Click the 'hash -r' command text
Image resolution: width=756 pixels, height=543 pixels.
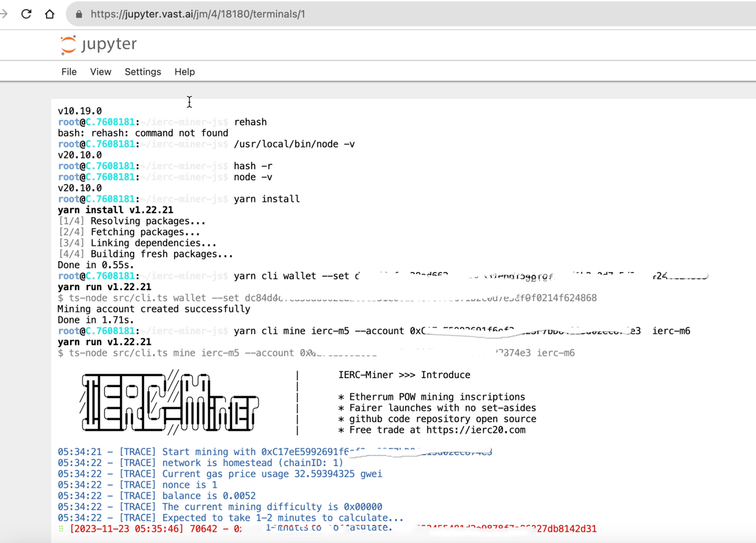(253, 166)
